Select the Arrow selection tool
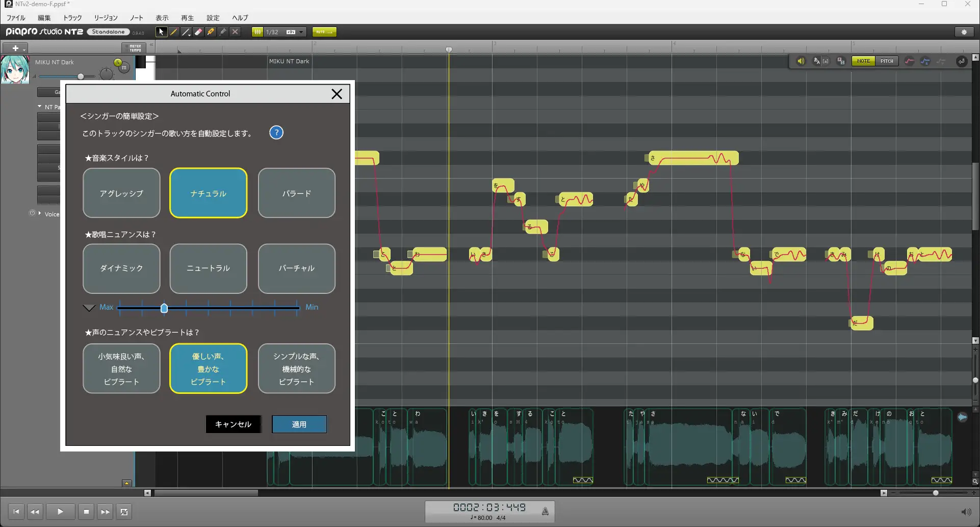This screenshot has width=980, height=527. [x=161, y=32]
